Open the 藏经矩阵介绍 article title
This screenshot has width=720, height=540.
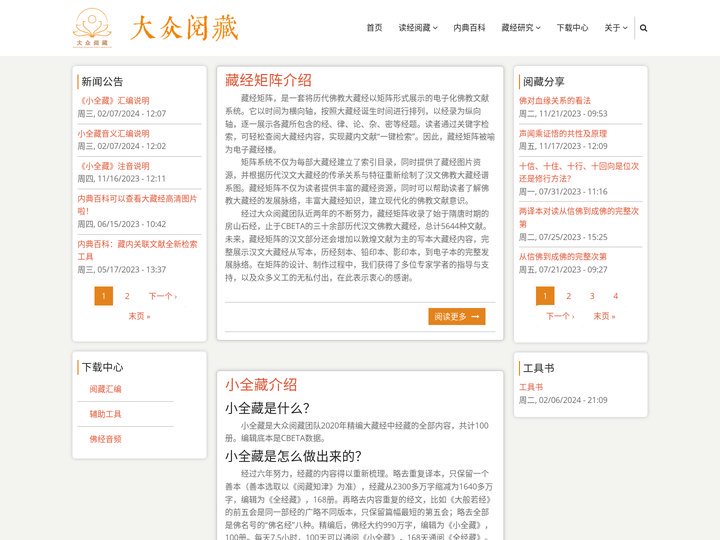[x=268, y=80]
